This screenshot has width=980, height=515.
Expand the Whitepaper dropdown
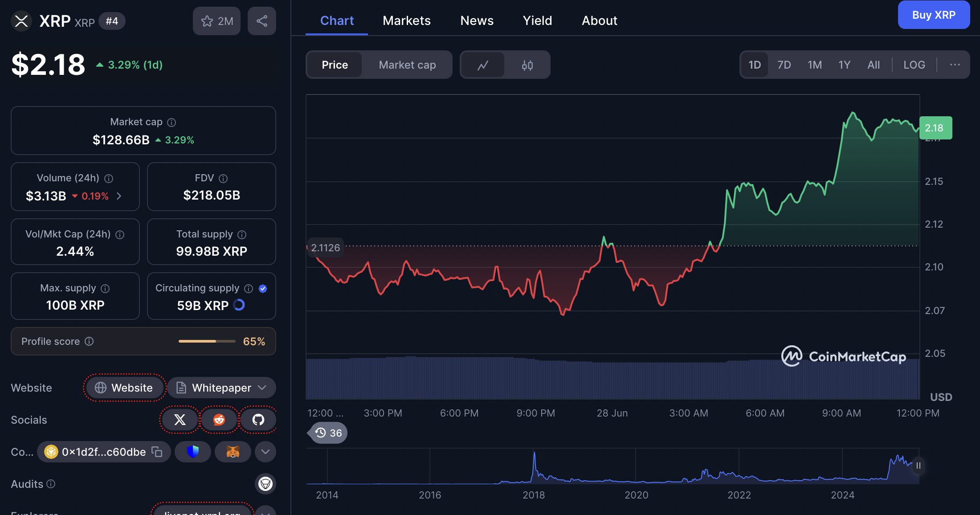click(222, 388)
